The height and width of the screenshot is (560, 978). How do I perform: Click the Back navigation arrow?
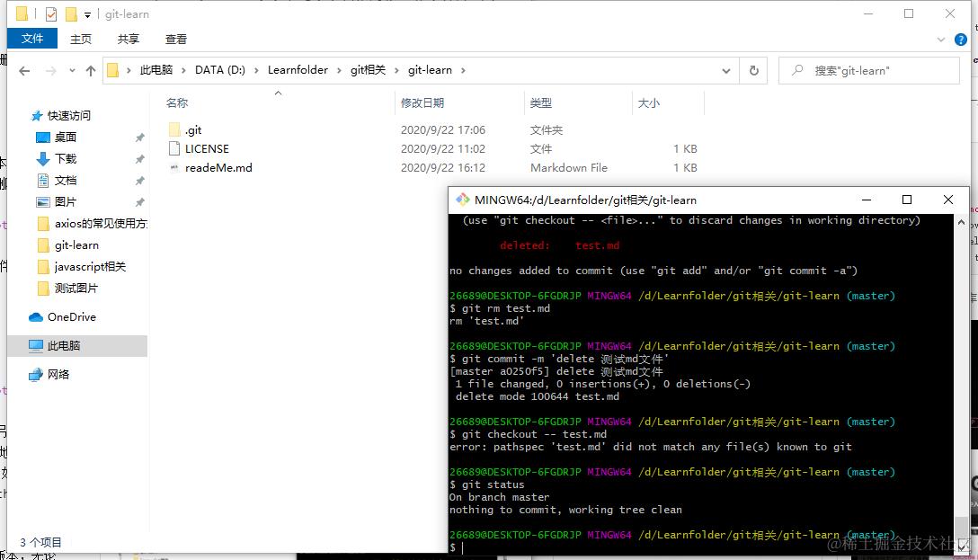[x=24, y=71]
